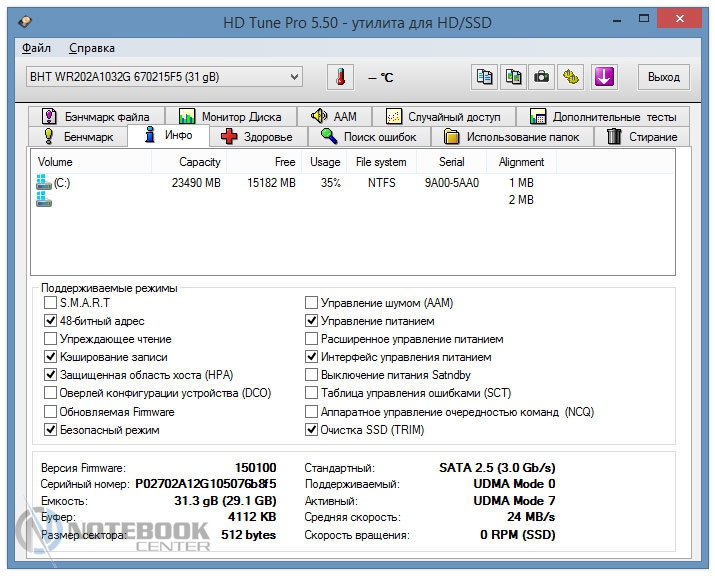Click the copy text to clipboard icon
Image resolution: width=715 pixels, height=578 pixels.
(x=485, y=77)
